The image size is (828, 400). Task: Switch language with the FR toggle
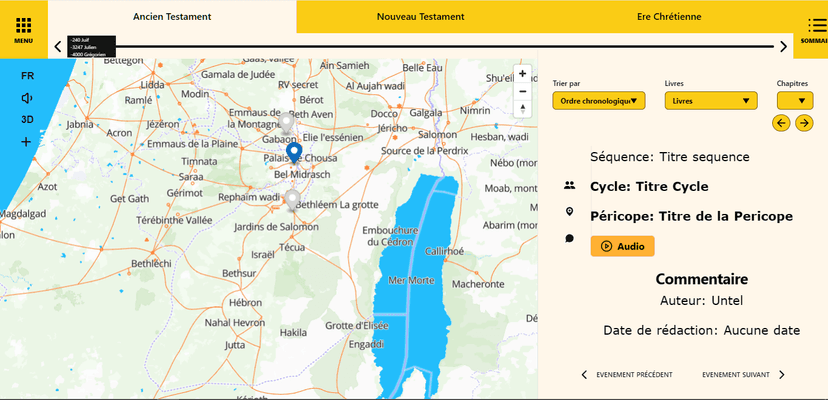27,76
